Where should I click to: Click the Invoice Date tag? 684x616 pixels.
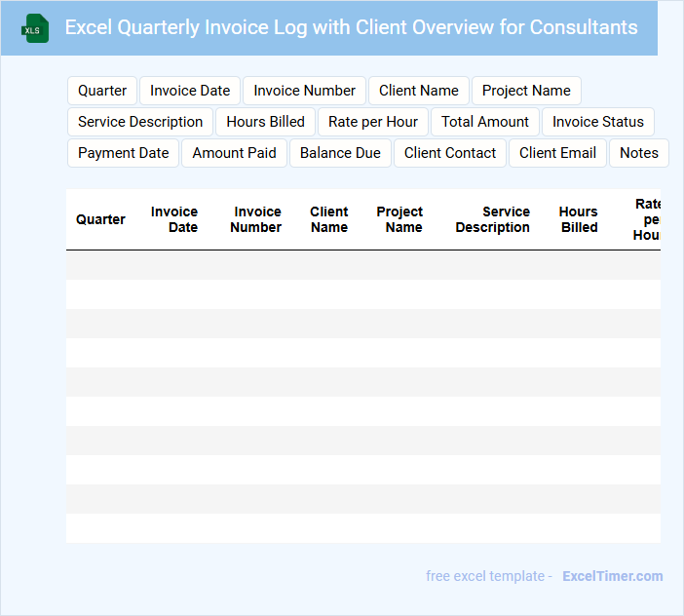tap(190, 91)
